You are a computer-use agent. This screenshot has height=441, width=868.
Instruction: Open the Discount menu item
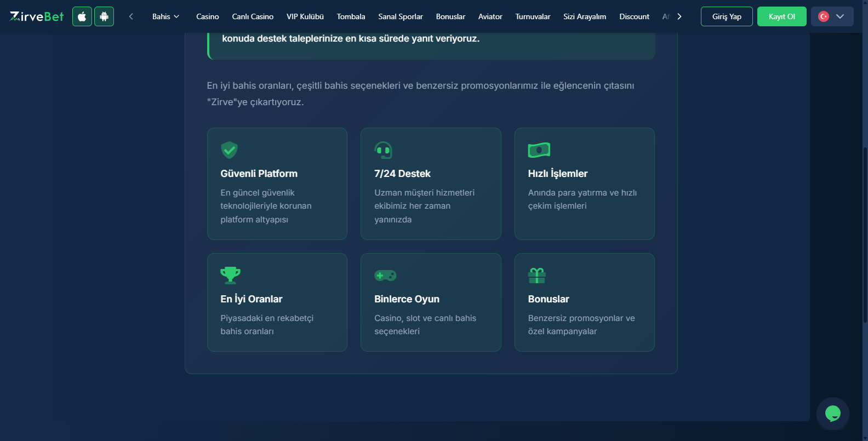click(x=634, y=16)
